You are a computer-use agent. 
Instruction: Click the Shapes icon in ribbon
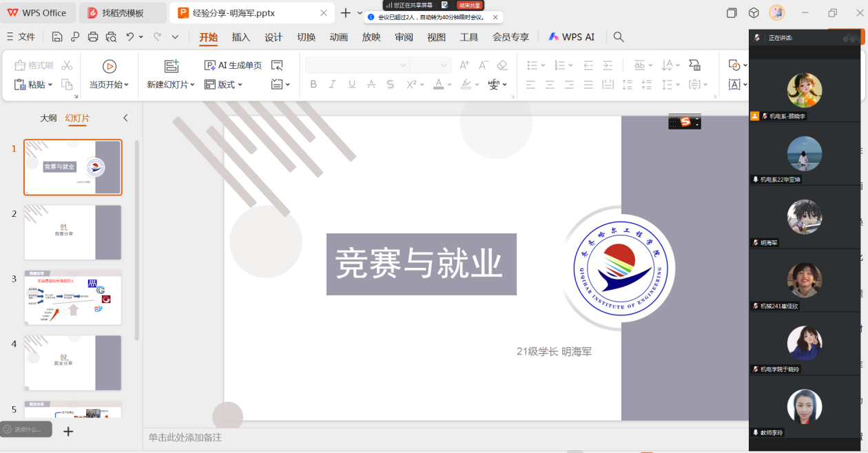[734, 65]
